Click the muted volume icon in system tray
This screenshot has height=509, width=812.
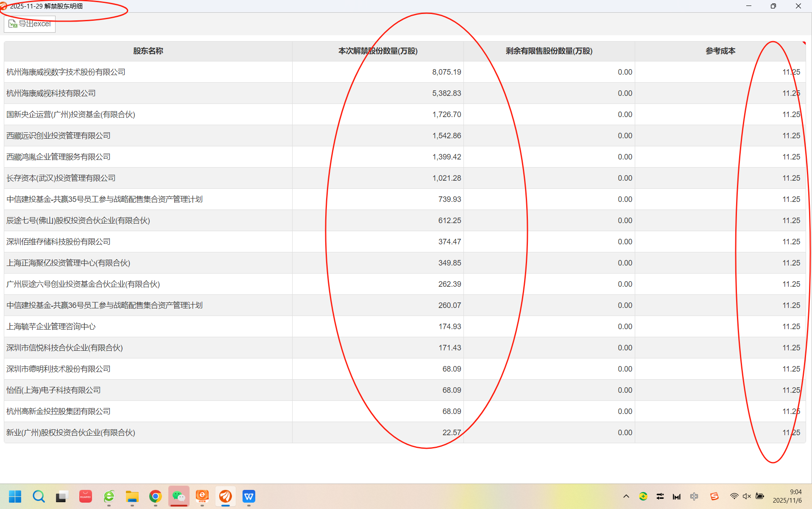pos(747,496)
